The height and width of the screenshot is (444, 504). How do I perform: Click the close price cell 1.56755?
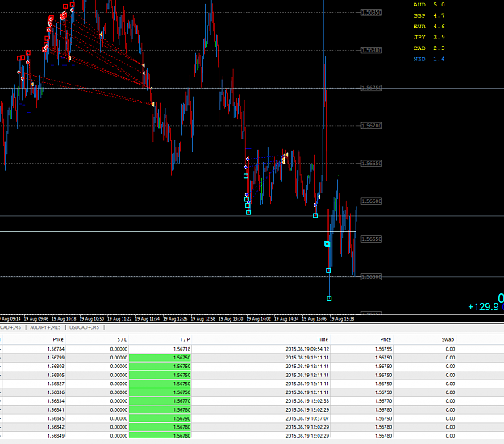pos(361,349)
